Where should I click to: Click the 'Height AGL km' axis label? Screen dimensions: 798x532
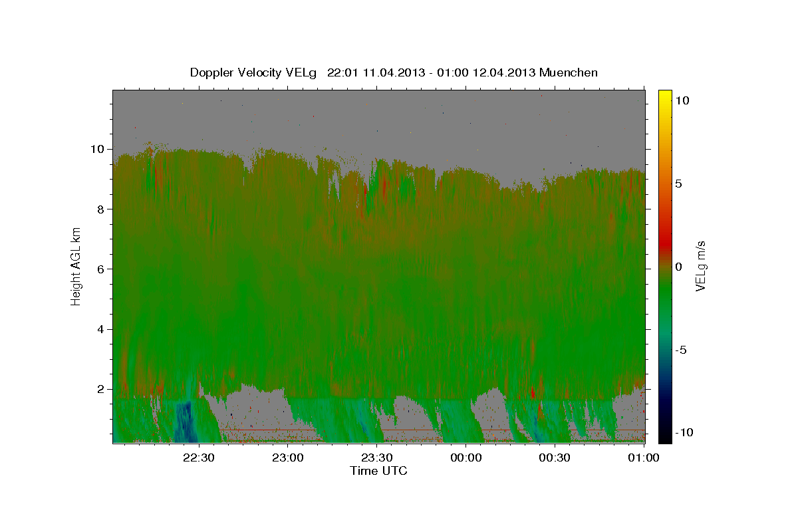click(76, 266)
